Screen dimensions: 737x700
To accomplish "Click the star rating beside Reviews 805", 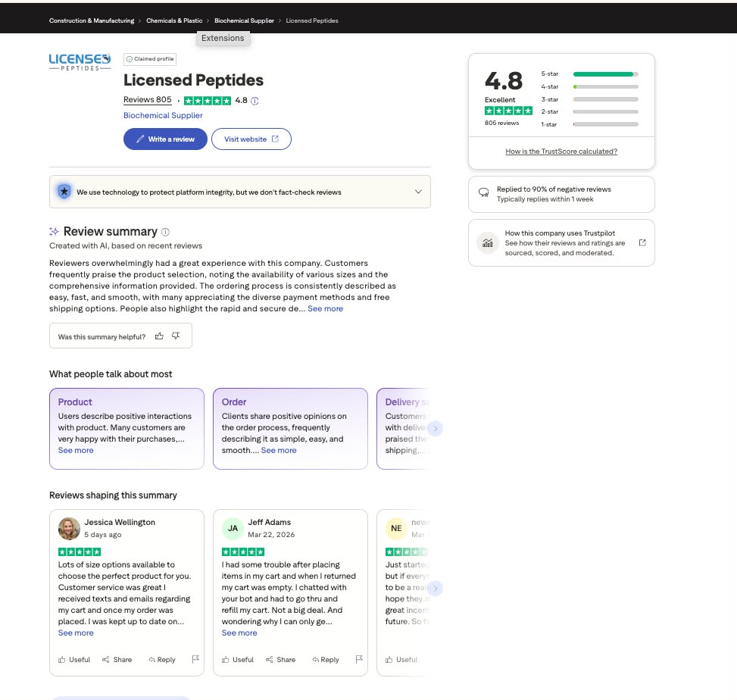I will [x=208, y=101].
